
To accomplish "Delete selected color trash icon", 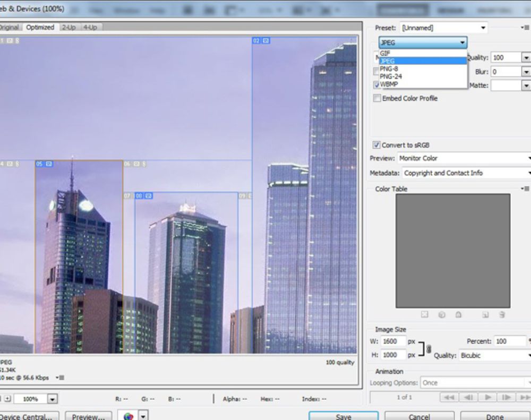I will click(x=502, y=315).
